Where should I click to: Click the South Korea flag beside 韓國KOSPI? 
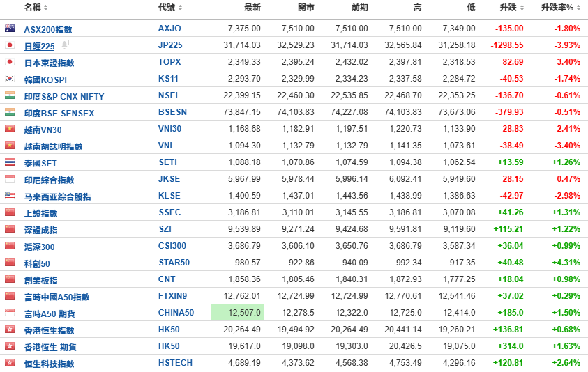pyautogui.click(x=10, y=79)
